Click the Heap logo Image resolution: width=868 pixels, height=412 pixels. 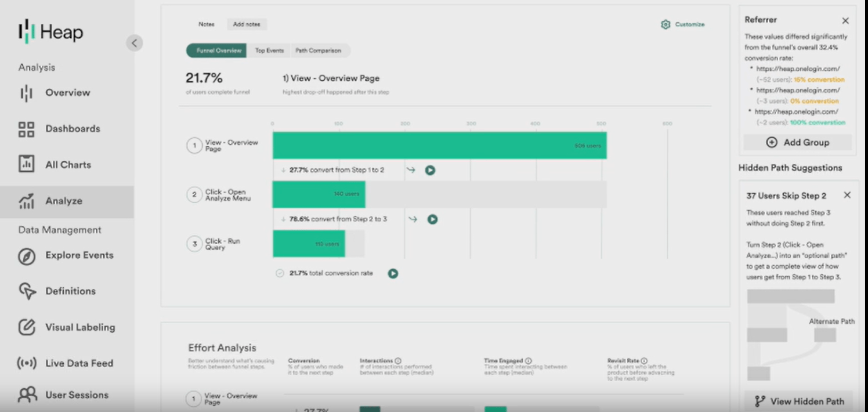pyautogui.click(x=51, y=32)
